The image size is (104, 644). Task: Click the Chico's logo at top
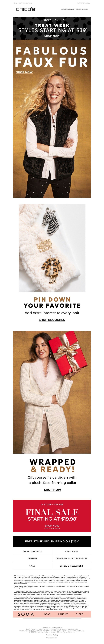[x=26, y=9]
